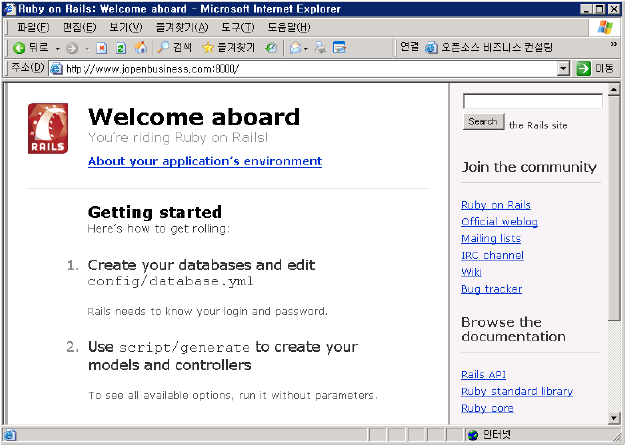Viewport: 625px width, 445px height.
Task: Expand the links bar chevron overflow
Action: (x=613, y=44)
